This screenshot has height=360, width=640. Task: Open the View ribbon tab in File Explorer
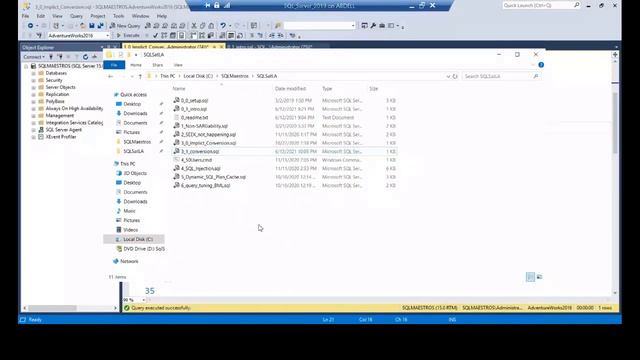coord(178,65)
